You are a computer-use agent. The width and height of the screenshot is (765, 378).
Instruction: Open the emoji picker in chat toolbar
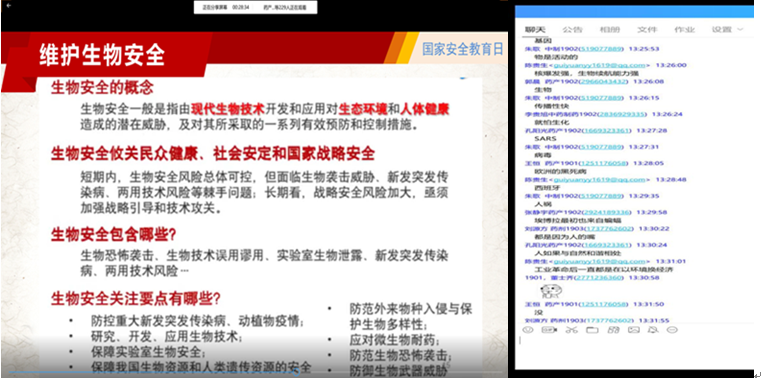coord(528,330)
